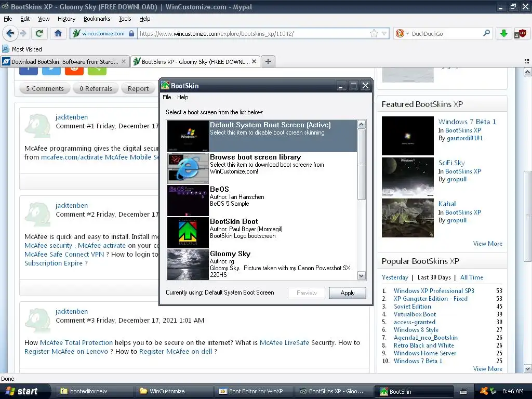
Task: Click the Report button
Action: [138, 88]
